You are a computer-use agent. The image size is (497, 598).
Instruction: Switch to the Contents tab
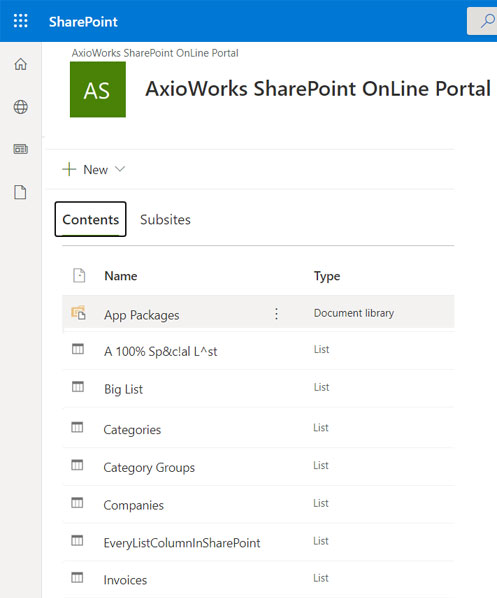[x=90, y=219]
